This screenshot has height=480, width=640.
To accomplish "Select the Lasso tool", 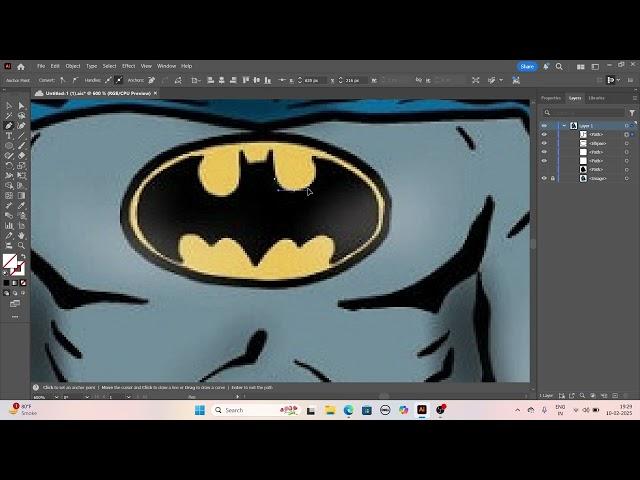I will click(21, 116).
